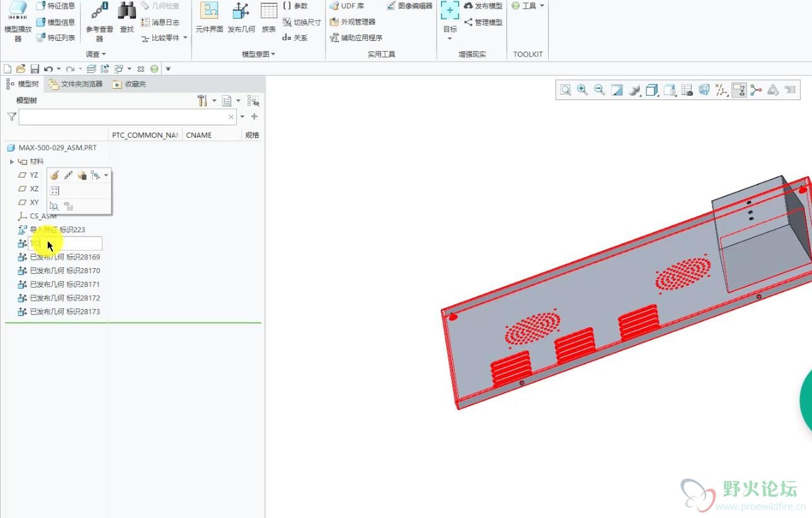
Task: Click the 查找 binoculars find tool
Action: (x=127, y=18)
